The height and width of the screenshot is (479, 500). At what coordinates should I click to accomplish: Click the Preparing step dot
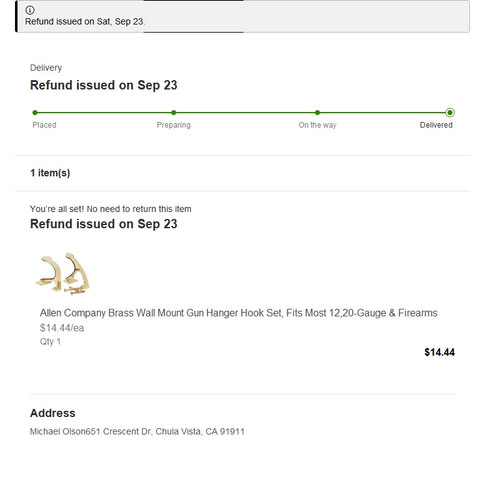(173, 113)
